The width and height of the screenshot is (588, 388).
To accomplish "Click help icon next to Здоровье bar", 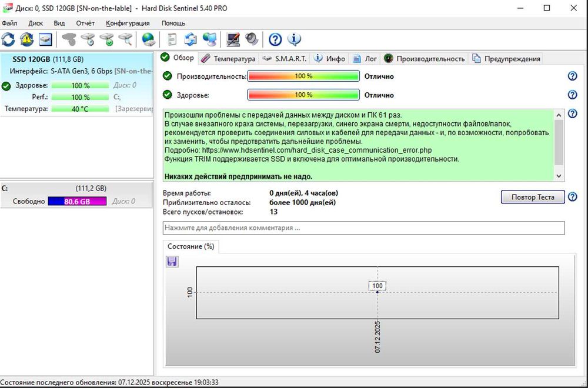I will (572, 95).
